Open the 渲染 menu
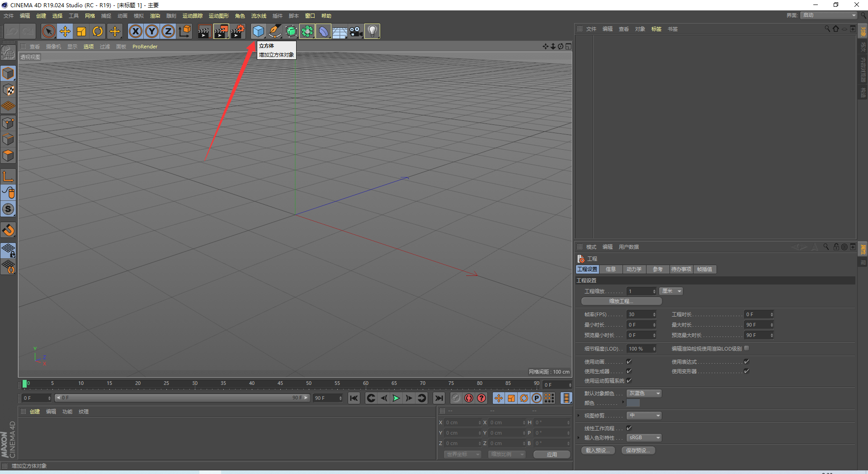868x474 pixels. pos(155,16)
